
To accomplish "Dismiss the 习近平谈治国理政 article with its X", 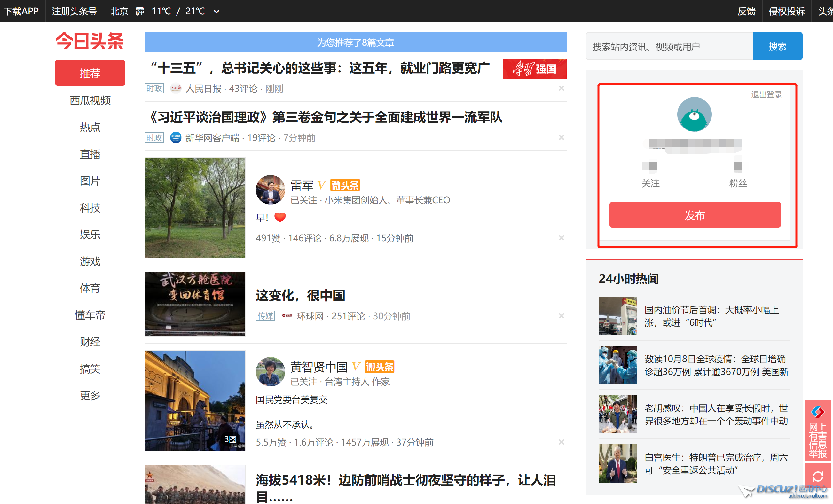I will [561, 137].
